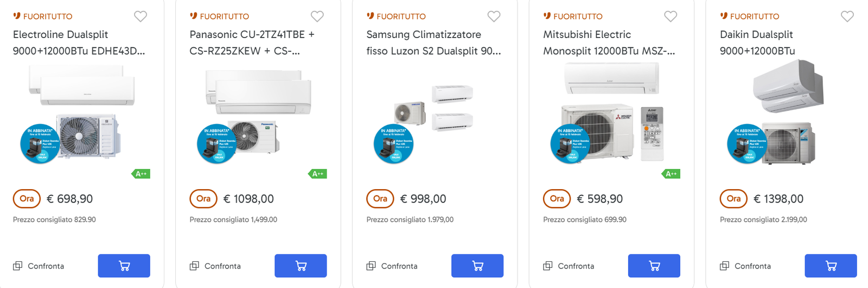Open Samsung Climatizzatore fisso Luzon title link
Screen dimensions: 868x288
point(433,42)
